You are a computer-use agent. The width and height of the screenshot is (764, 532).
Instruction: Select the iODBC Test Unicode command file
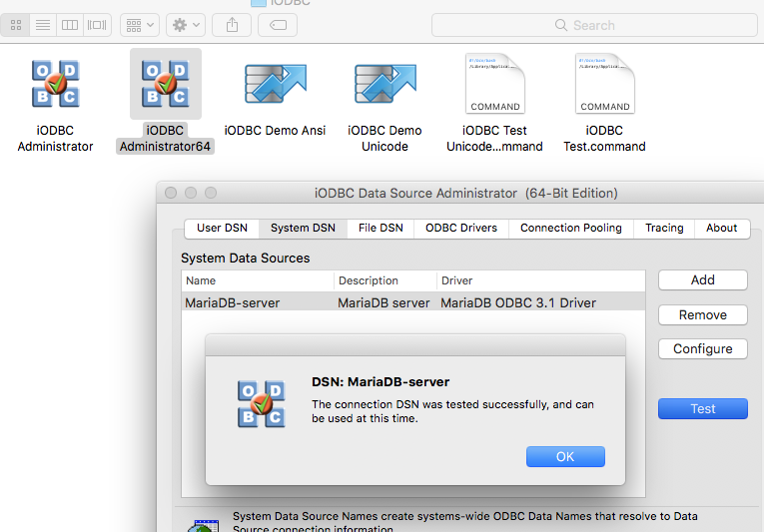(x=495, y=83)
